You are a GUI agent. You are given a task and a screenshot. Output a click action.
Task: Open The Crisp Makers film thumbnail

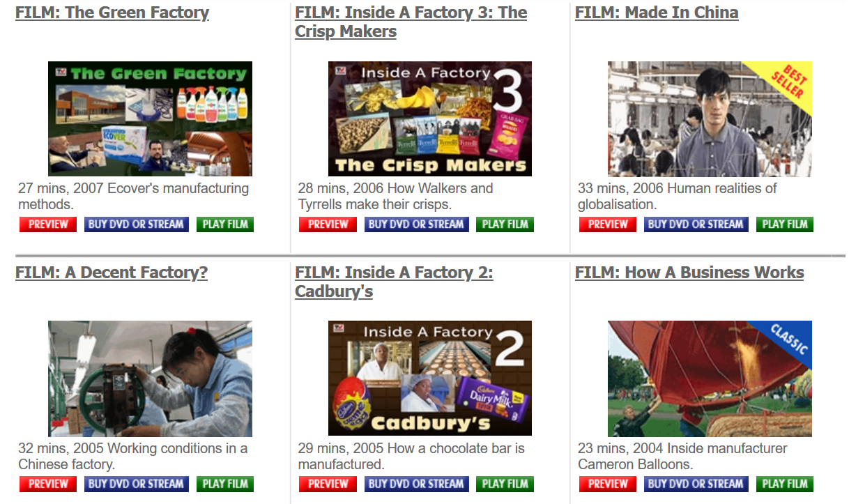[x=430, y=119]
